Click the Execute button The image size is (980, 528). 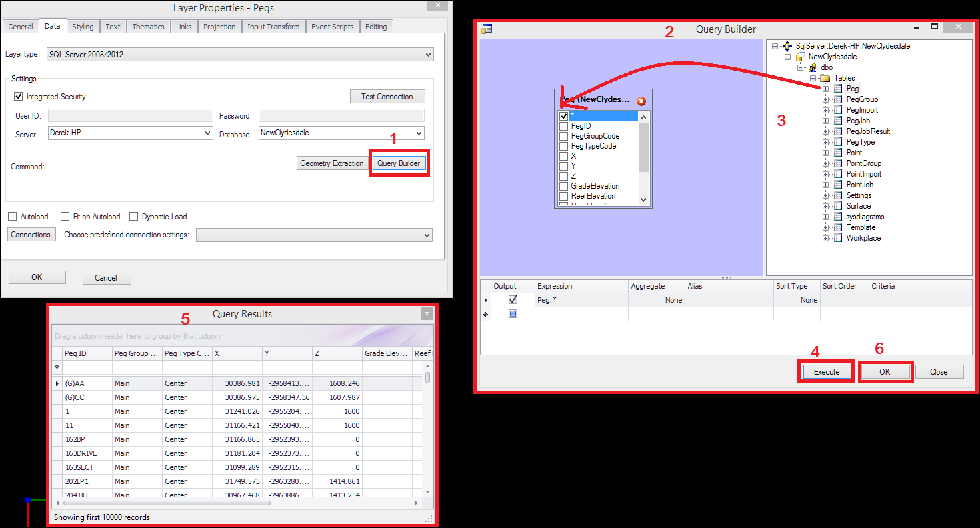[826, 372]
